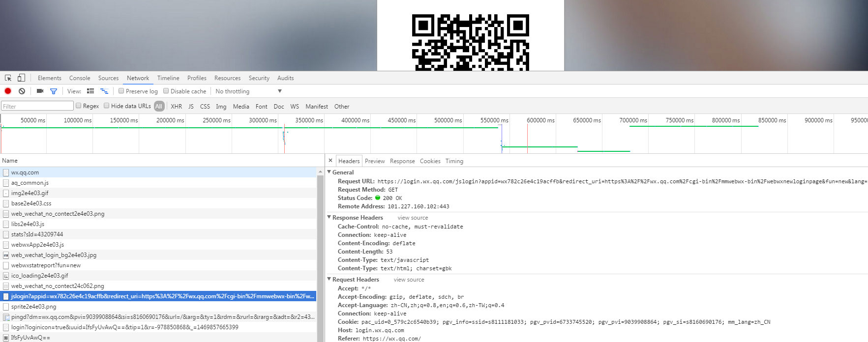
Task: Toggle the filter funnel icon
Action: point(54,91)
